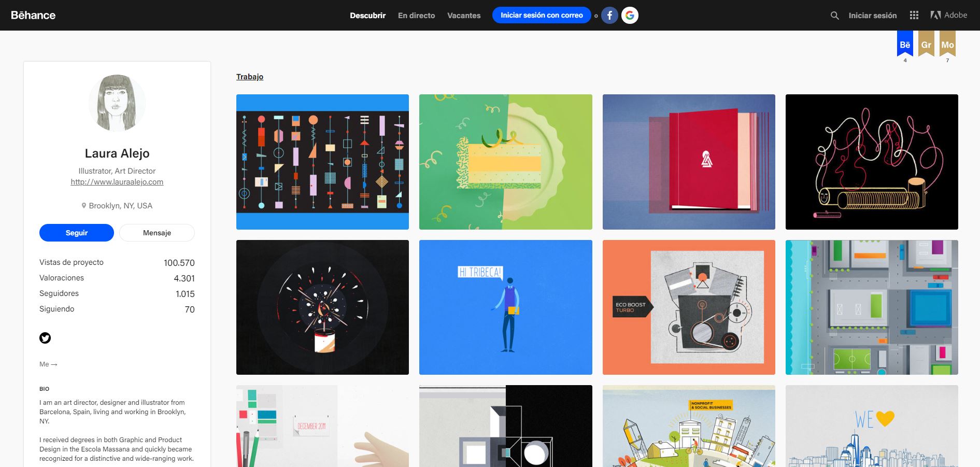
Task: Click the Siguiendo count 70
Action: pos(190,309)
